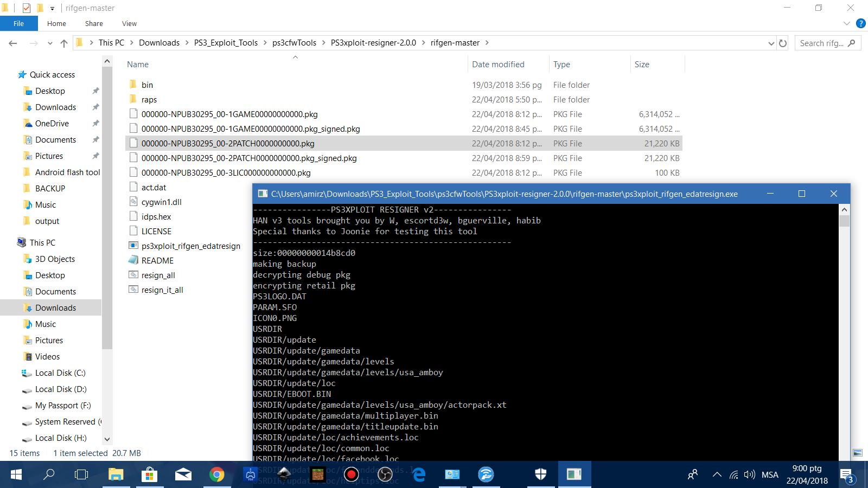
Task: Go to PS3_Exploit_Tools in the address breadcrumb
Action: [226, 43]
